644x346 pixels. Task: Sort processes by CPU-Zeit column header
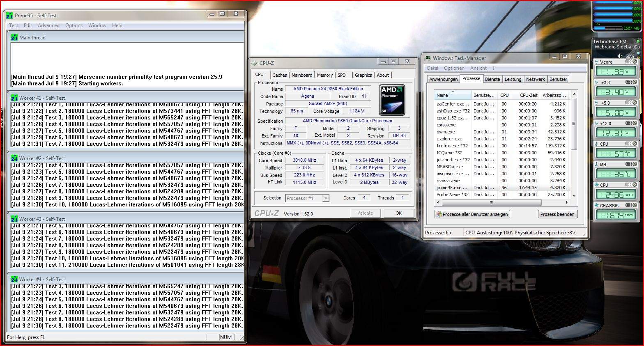(x=525, y=95)
